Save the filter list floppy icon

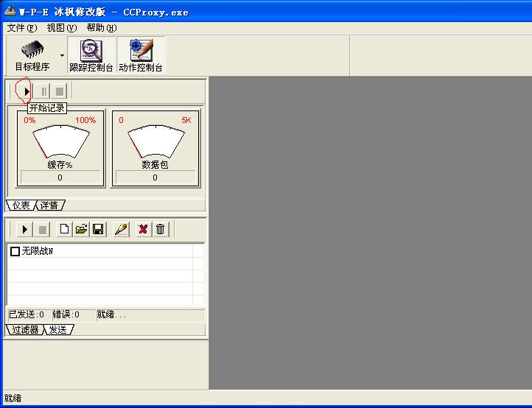click(x=99, y=230)
